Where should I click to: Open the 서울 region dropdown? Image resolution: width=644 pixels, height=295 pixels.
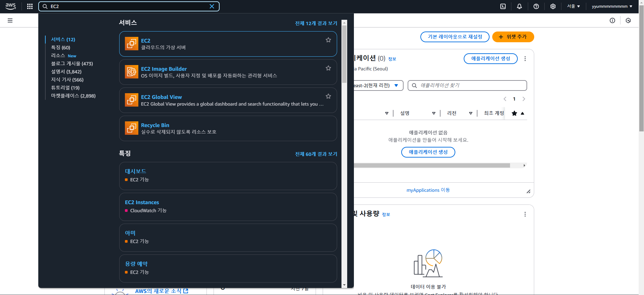(x=573, y=6)
